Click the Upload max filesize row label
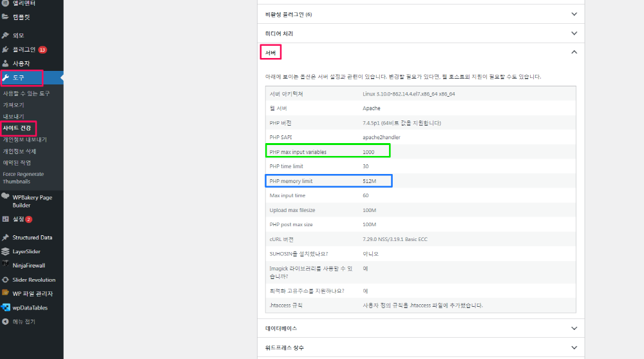 292,209
